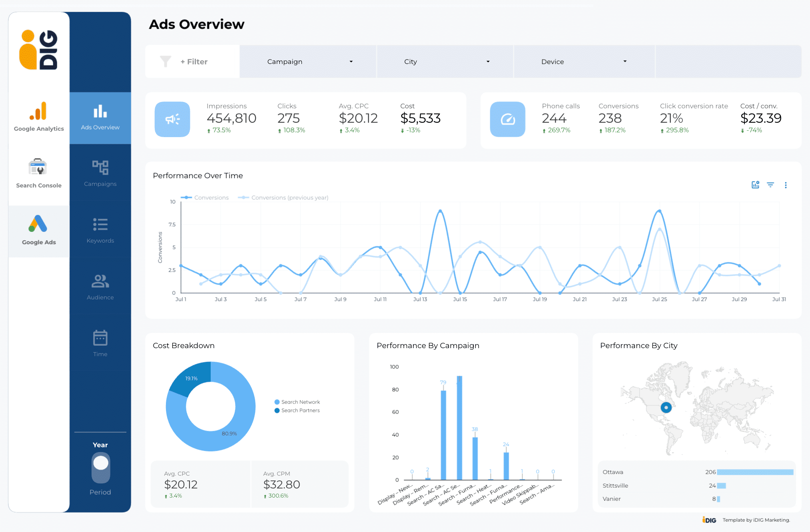Toggle Conversions series in chart legend
Viewport: 810px width, 532px height.
click(x=205, y=197)
